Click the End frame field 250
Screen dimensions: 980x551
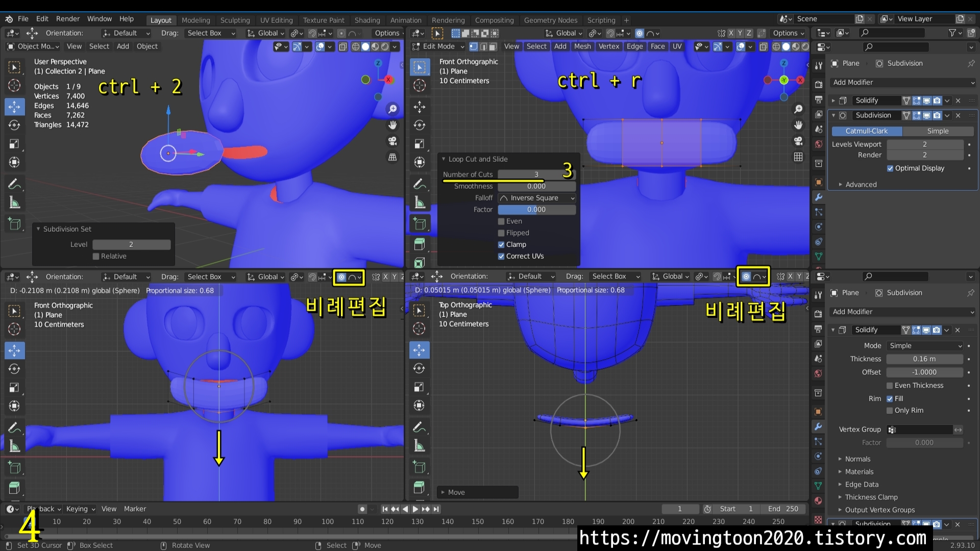point(783,509)
